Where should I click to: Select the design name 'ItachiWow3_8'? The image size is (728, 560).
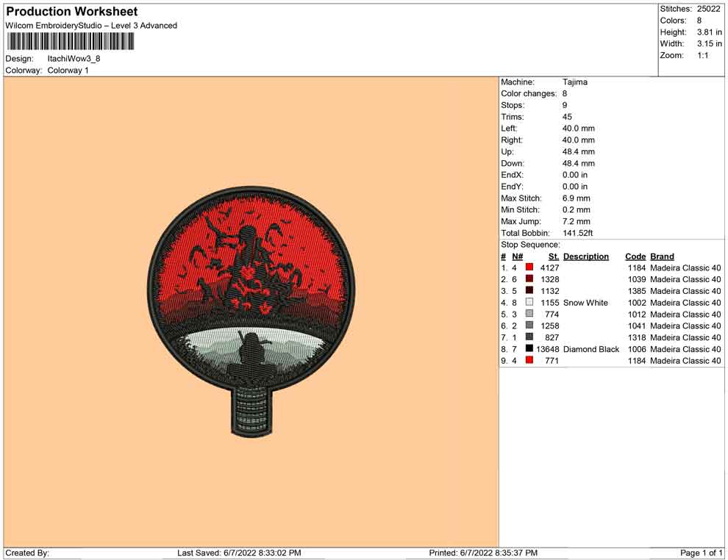pyautogui.click(x=74, y=59)
